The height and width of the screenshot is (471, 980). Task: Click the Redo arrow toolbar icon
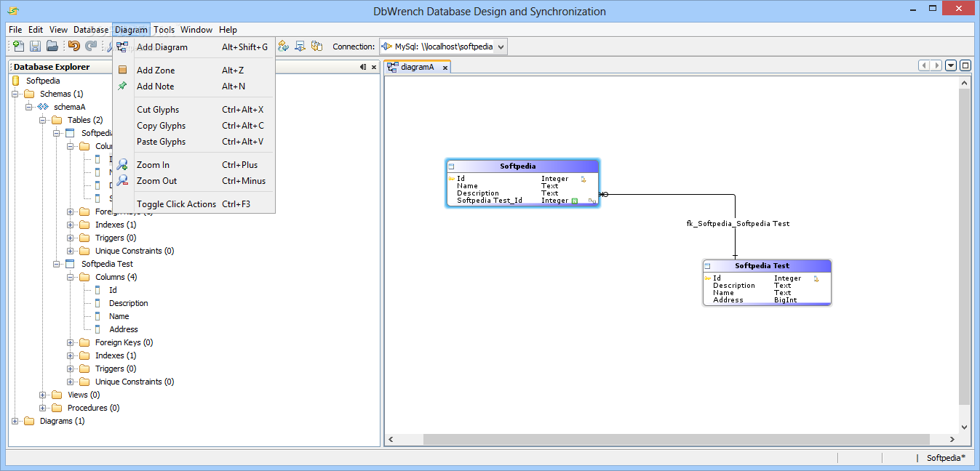pos(91,46)
